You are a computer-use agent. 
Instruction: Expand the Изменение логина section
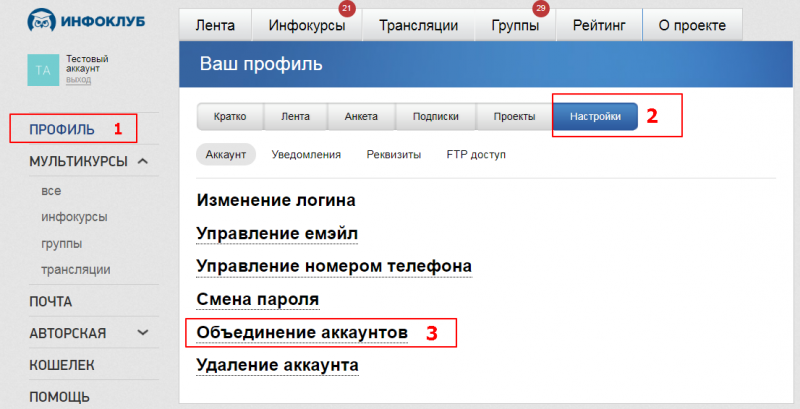click(276, 200)
